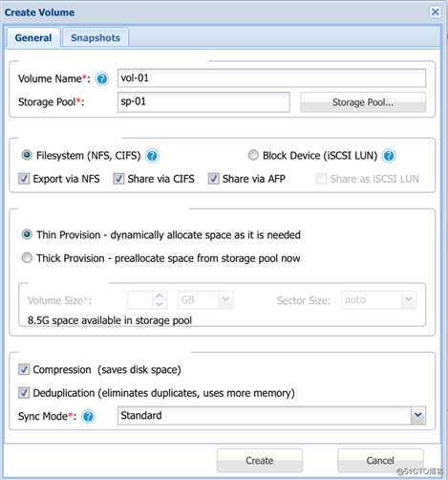Expand the Sync Mode dropdown arrow
This screenshot has width=448, height=480.
417,415
